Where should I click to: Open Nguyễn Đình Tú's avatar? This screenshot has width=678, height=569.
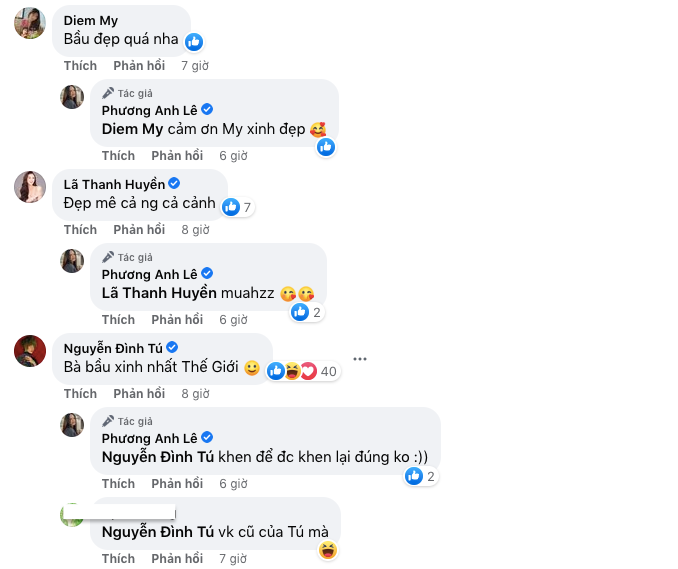click(30, 351)
